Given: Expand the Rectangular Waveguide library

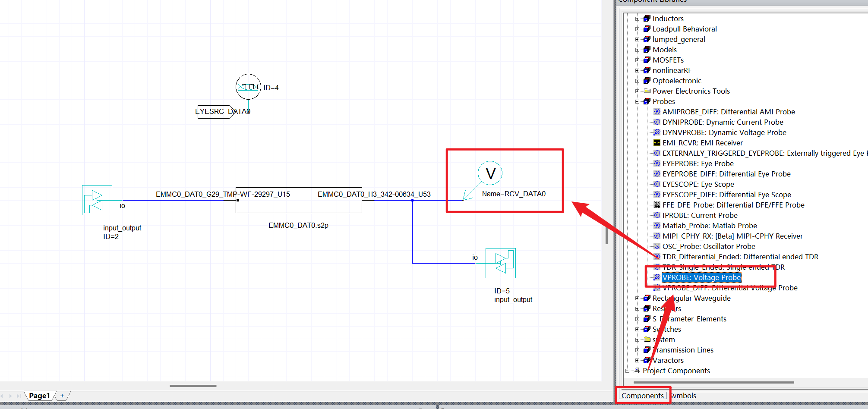Looking at the screenshot, I should pos(637,298).
